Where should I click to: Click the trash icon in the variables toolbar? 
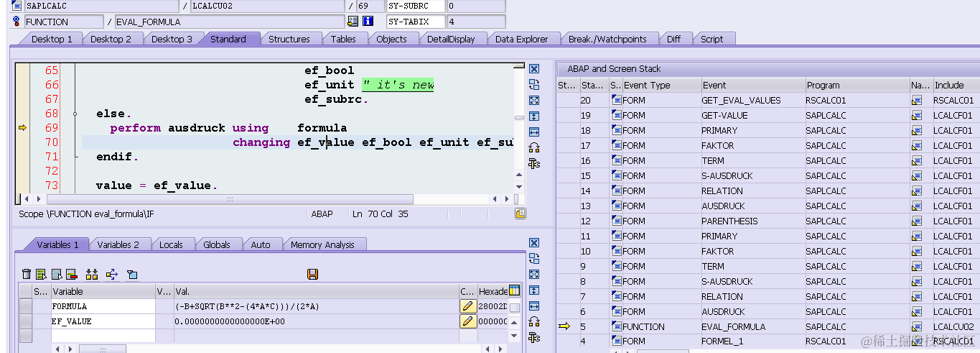[x=27, y=274]
